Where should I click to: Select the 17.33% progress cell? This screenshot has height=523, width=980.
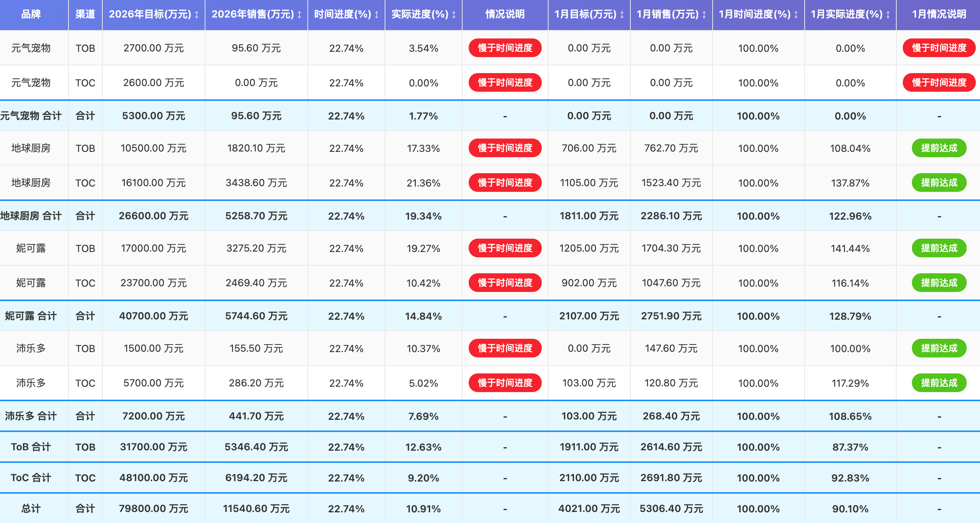tap(423, 148)
